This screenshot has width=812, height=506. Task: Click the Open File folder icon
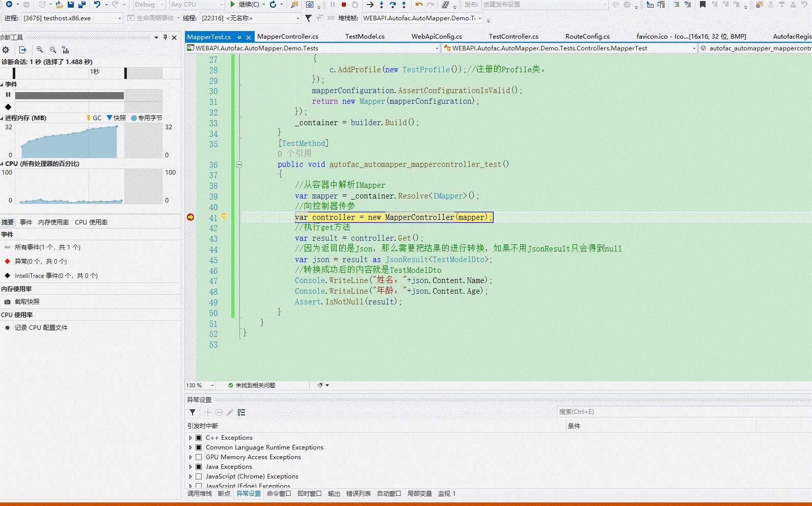pos(59,5)
